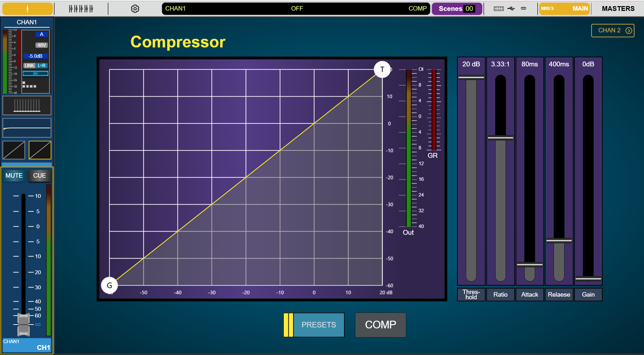Select the L=R pan setting
The width and height of the screenshot is (644, 355).
click(42, 65)
